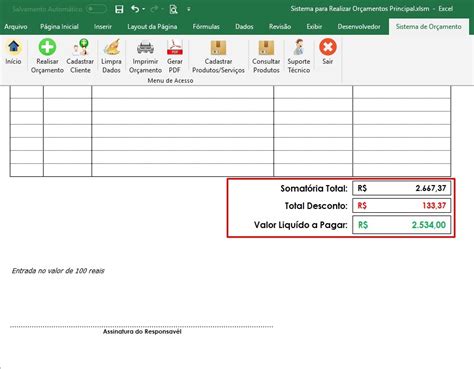Click the red Sair exit icon

[328, 47]
